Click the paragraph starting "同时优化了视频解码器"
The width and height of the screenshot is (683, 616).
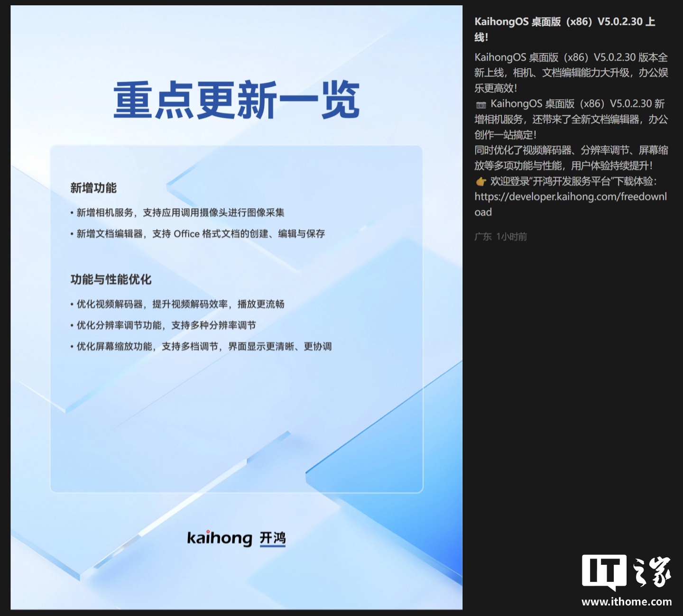tap(571, 158)
